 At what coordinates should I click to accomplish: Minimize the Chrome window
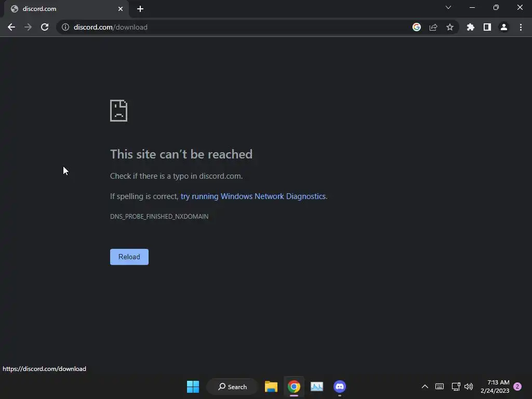(472, 7)
